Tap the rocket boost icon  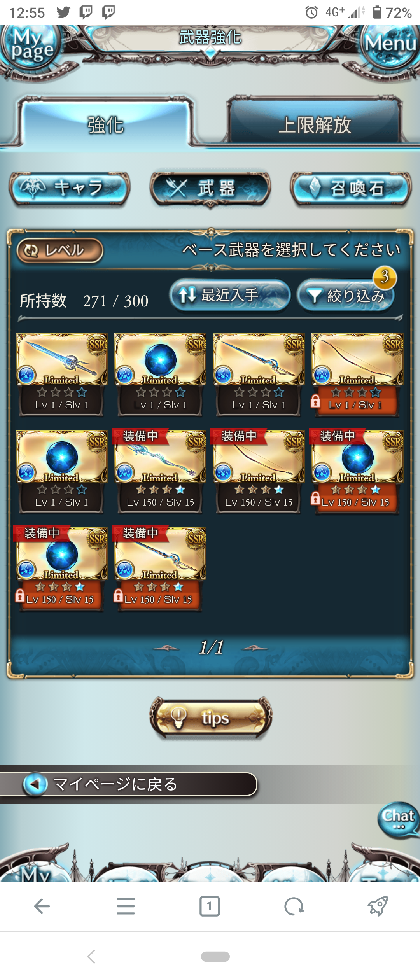(x=378, y=906)
